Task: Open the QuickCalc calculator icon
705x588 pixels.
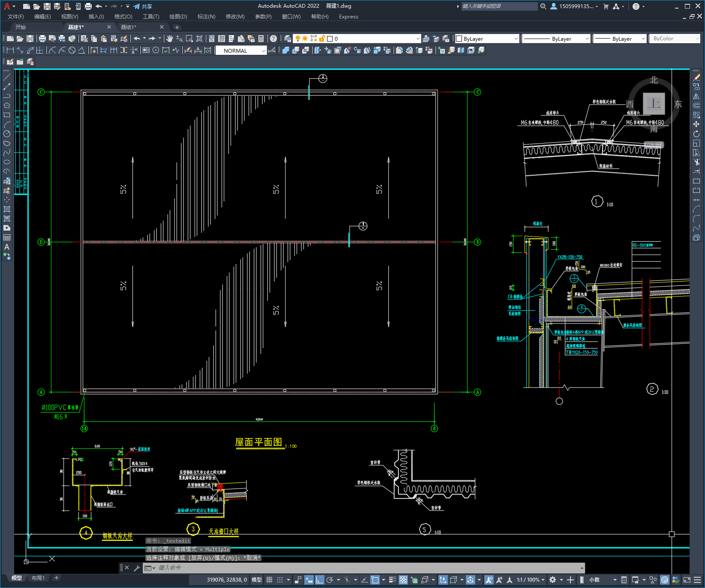Action: 261,39
